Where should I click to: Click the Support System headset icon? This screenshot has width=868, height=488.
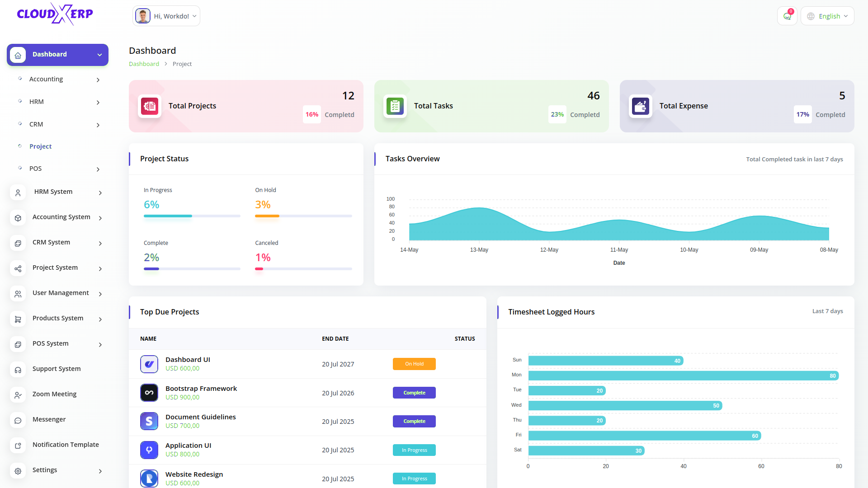(18, 370)
